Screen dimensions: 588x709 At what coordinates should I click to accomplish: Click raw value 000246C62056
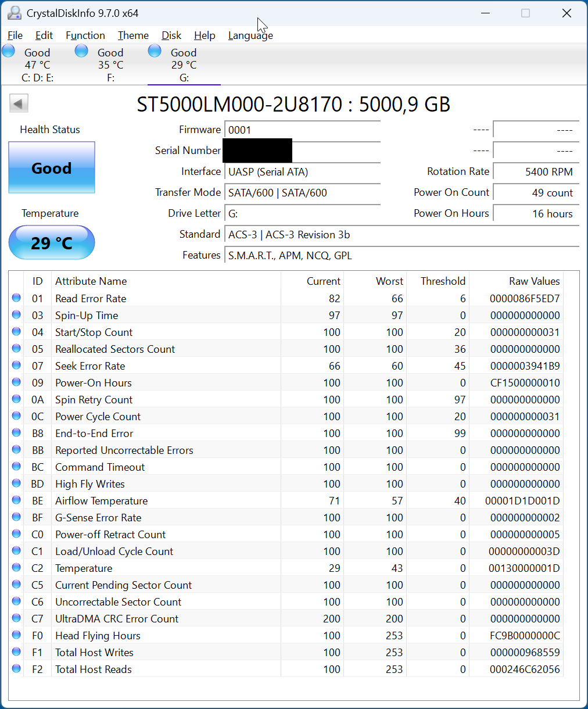click(x=525, y=669)
